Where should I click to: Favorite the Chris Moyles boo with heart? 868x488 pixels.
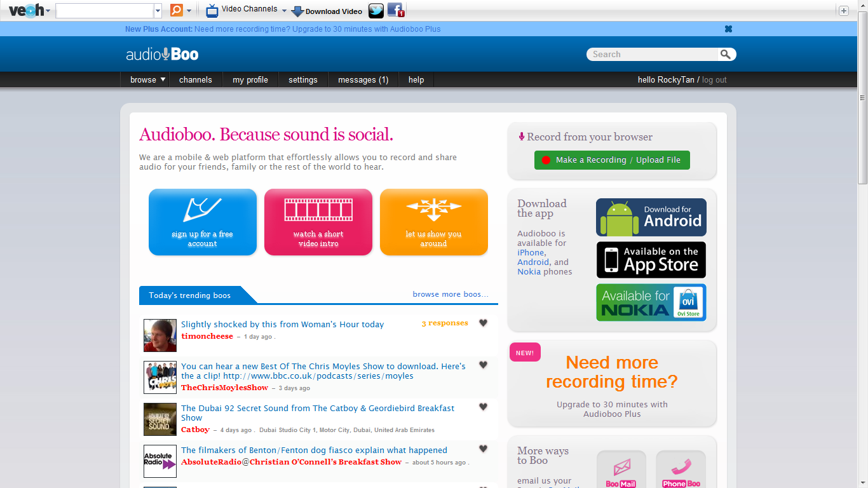483,365
